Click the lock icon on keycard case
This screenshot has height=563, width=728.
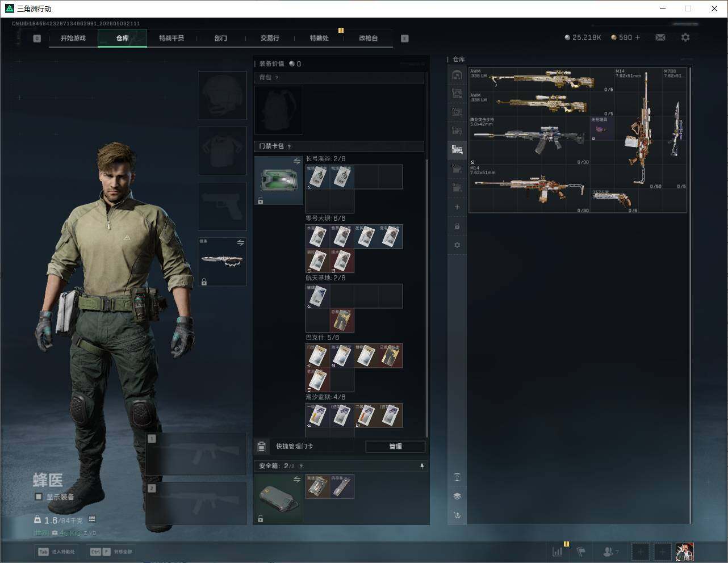click(260, 200)
